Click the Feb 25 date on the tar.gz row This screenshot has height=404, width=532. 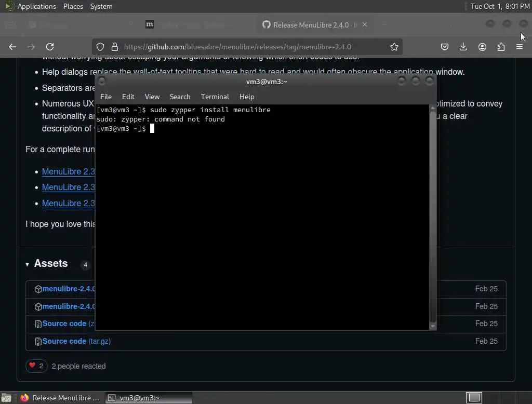click(x=486, y=341)
